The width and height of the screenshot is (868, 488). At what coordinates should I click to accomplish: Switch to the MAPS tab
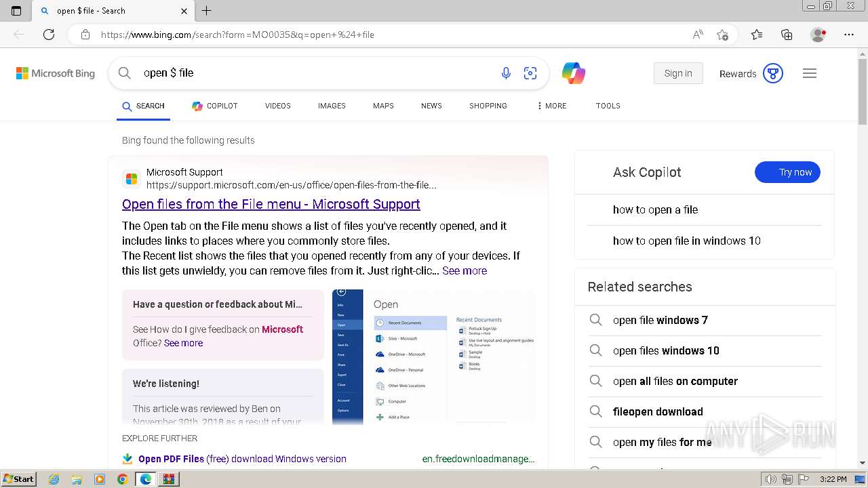click(x=383, y=106)
